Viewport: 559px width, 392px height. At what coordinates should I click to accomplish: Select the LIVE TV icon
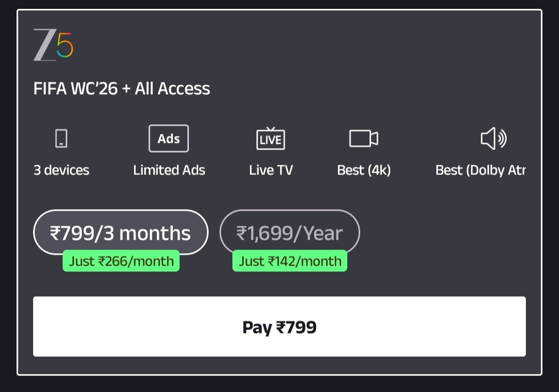coord(271,138)
